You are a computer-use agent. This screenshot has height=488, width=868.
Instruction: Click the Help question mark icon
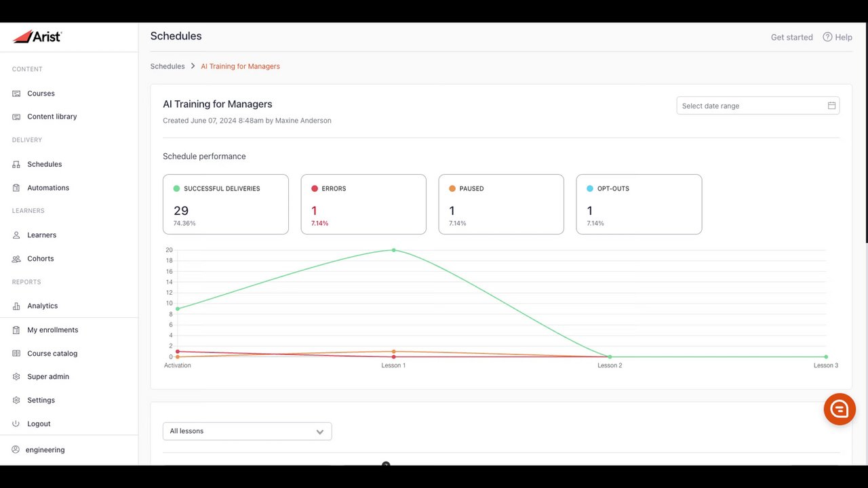point(827,37)
